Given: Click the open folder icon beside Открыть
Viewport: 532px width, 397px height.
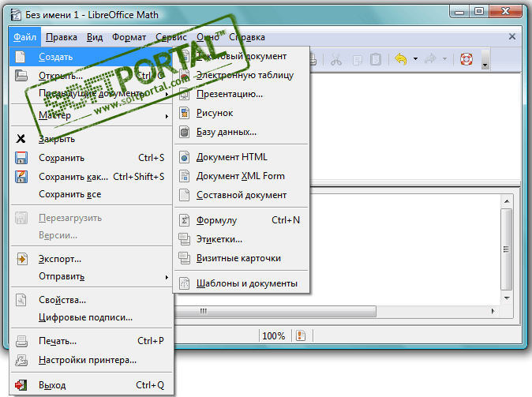Looking at the screenshot, I should point(21,76).
